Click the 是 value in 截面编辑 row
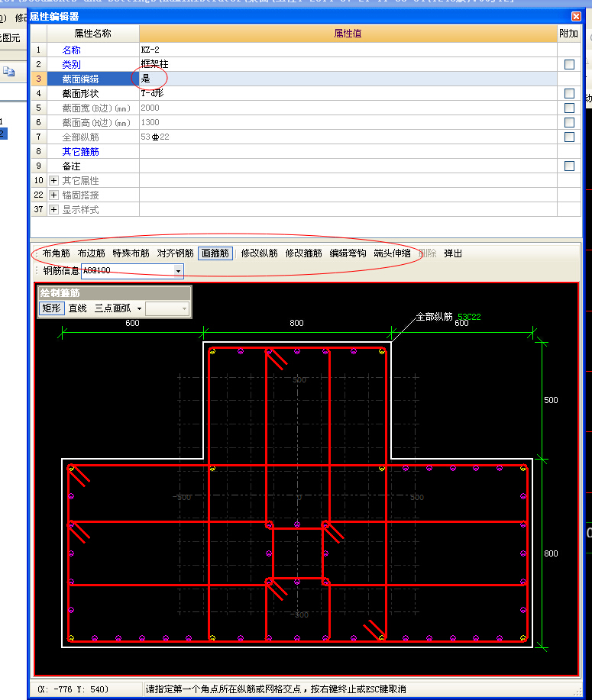This screenshot has height=700, width=592. click(146, 79)
